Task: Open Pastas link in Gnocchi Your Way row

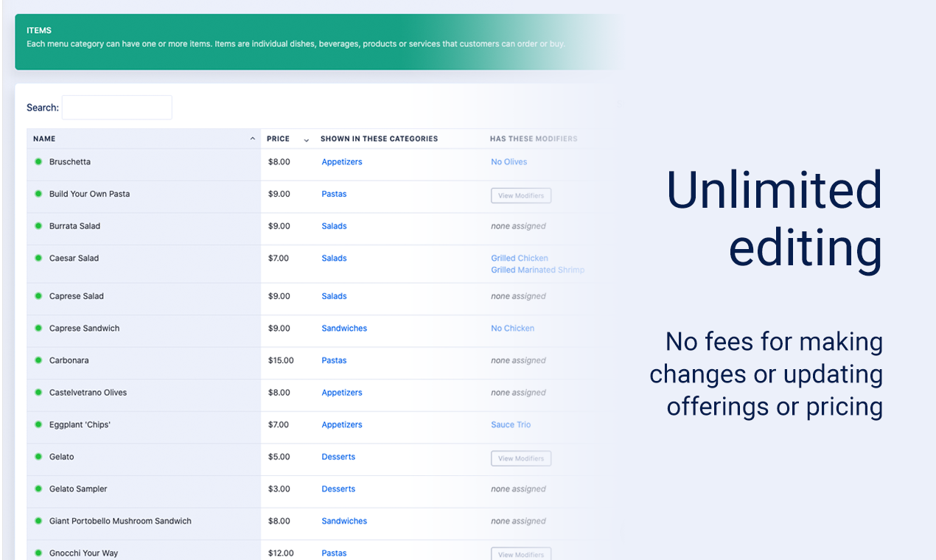Action: point(334,553)
